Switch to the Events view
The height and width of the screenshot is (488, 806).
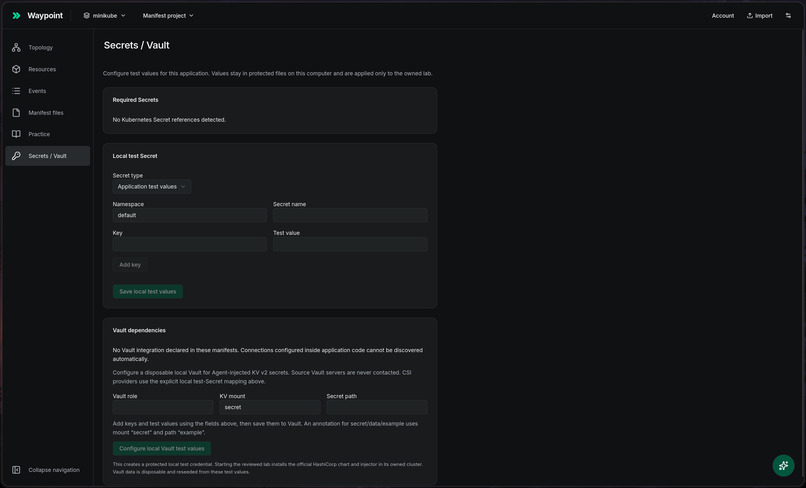click(x=48, y=91)
